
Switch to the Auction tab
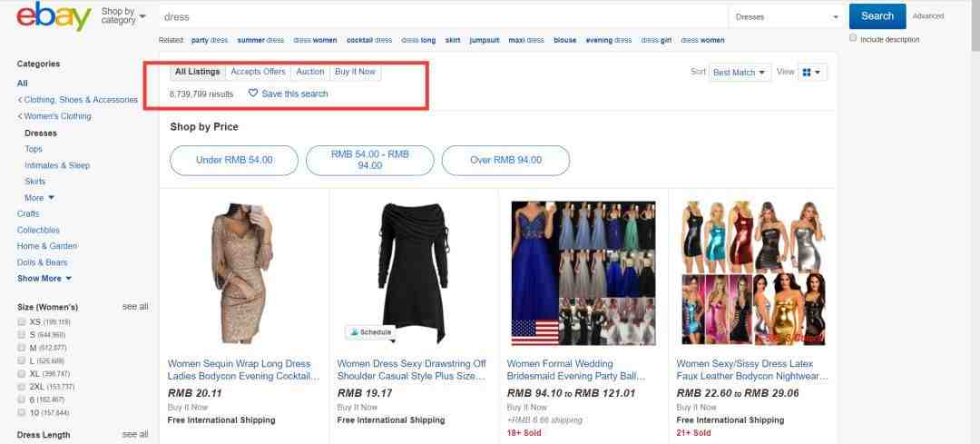pos(310,72)
